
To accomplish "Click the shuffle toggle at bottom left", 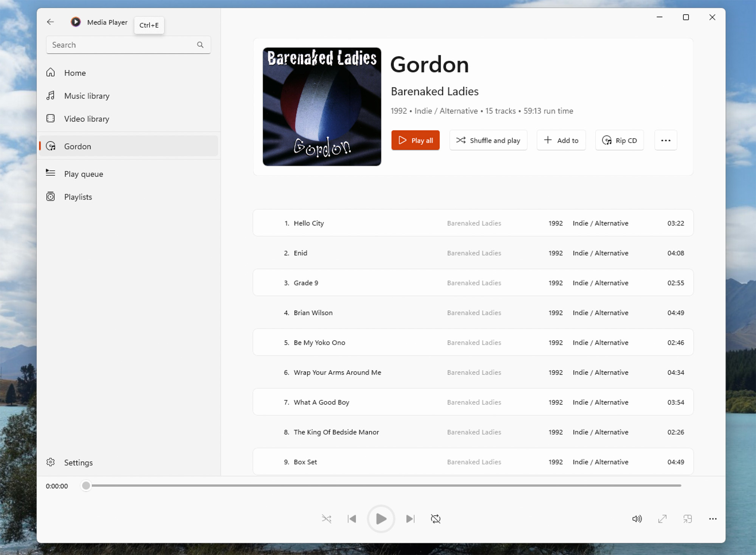I will point(326,519).
